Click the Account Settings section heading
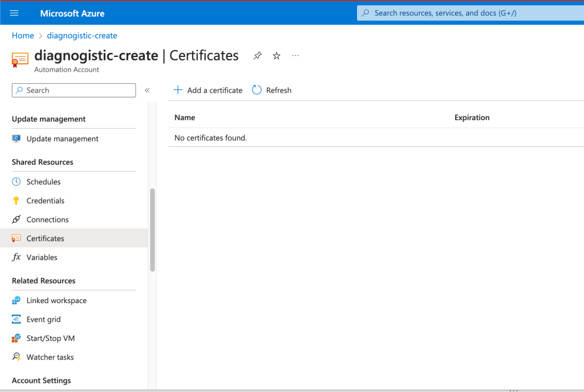The width and height of the screenshot is (584, 392). [41, 381]
